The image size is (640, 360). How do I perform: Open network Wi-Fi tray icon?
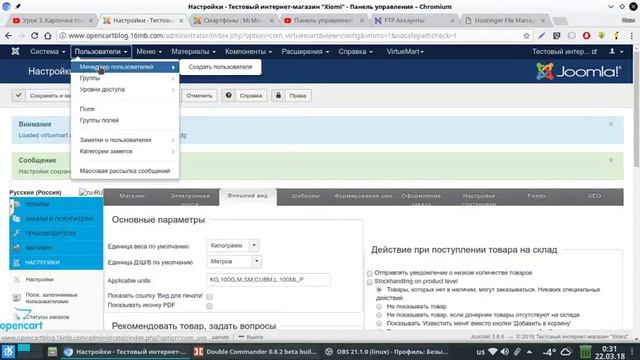coord(493,351)
